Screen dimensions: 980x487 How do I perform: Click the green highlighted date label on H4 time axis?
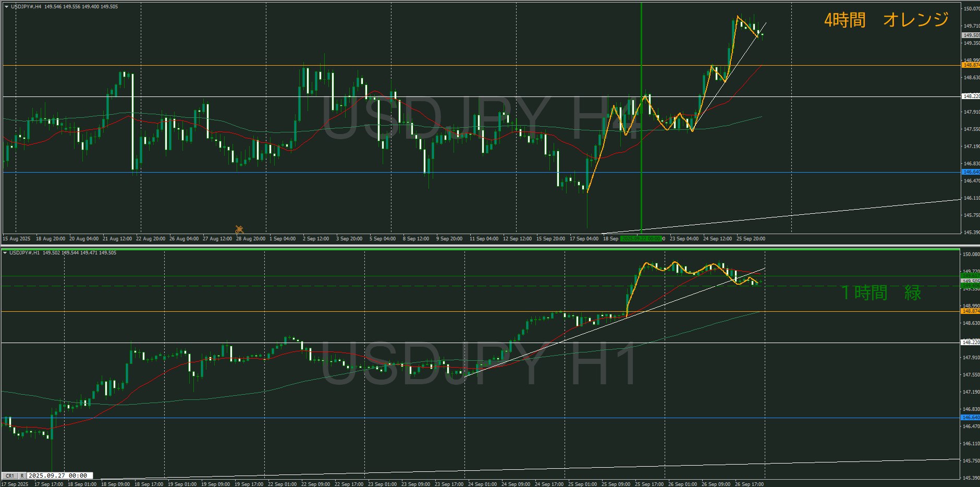coord(641,239)
